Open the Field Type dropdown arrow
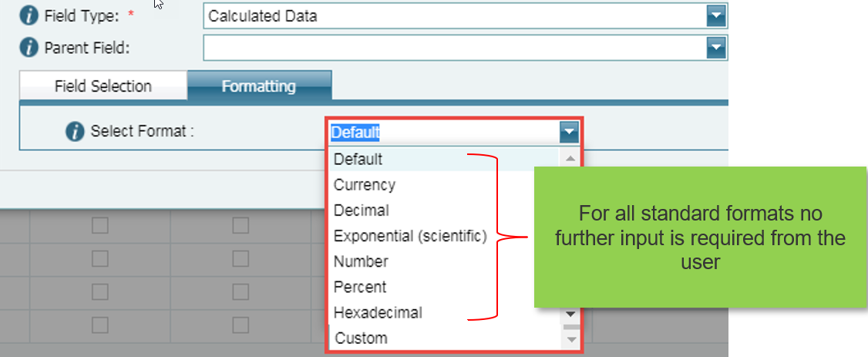Image resolution: width=868 pixels, height=357 pixels. [x=716, y=17]
